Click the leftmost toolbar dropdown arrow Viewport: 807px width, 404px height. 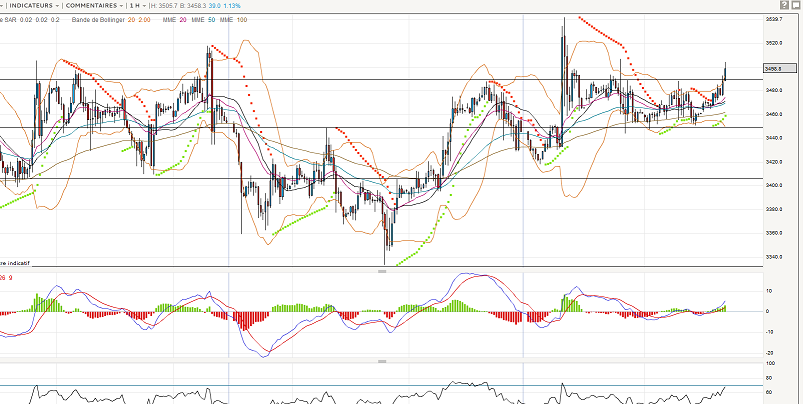(x=2, y=4)
